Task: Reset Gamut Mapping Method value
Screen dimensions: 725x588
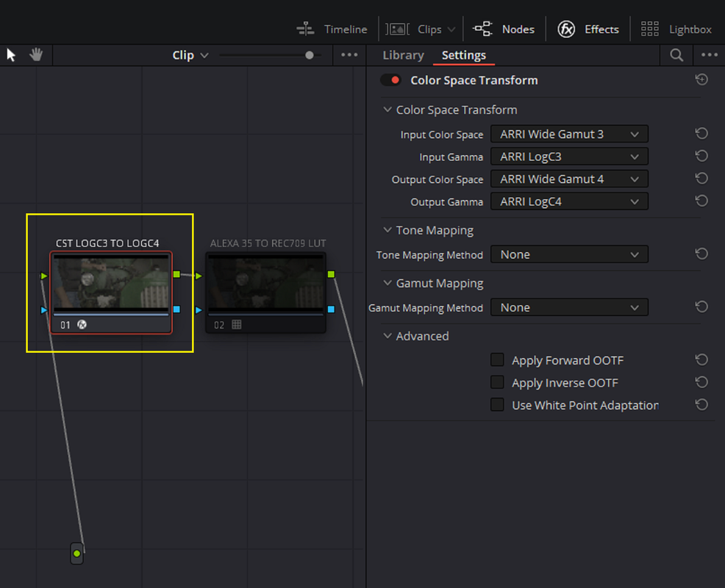Action: (701, 307)
